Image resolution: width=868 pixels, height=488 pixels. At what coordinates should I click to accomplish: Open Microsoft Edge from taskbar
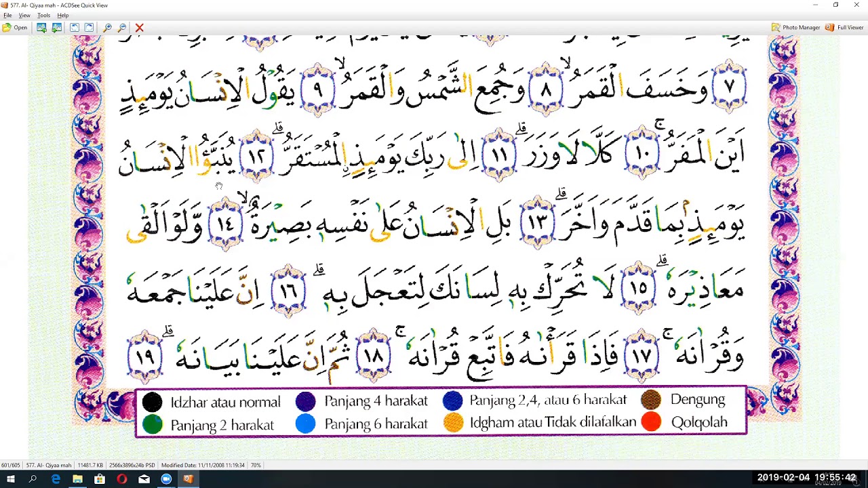point(56,479)
